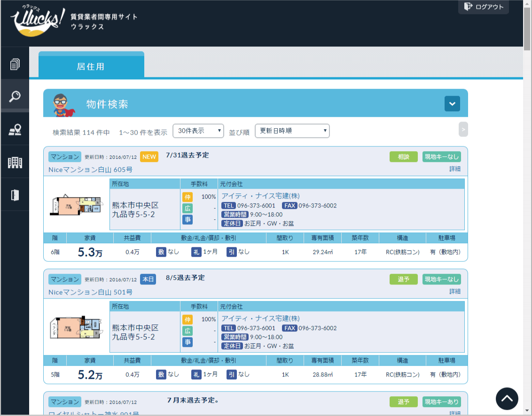The height and width of the screenshot is (416, 532).
Task: Click 29.24㎡ area value
Action: [323, 252]
